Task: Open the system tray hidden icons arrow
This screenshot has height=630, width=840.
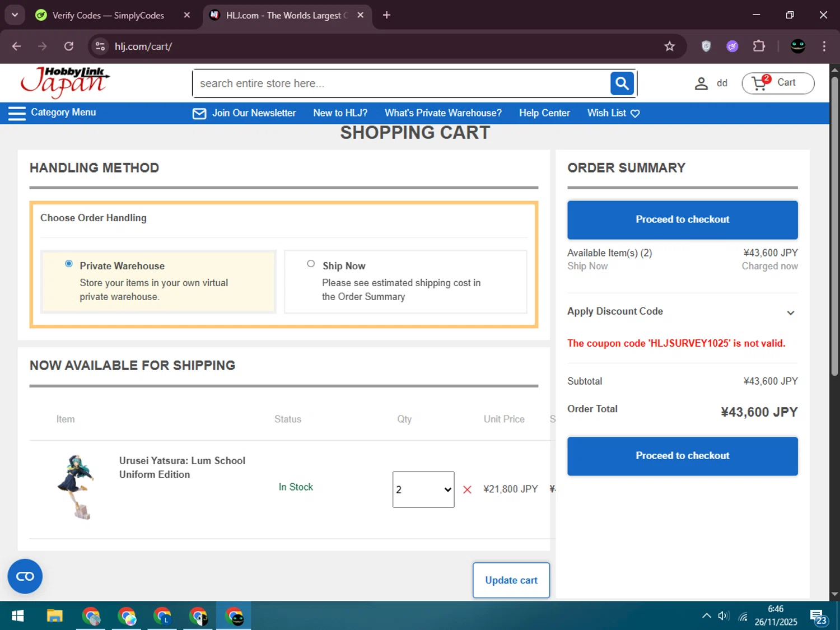Action: click(707, 616)
